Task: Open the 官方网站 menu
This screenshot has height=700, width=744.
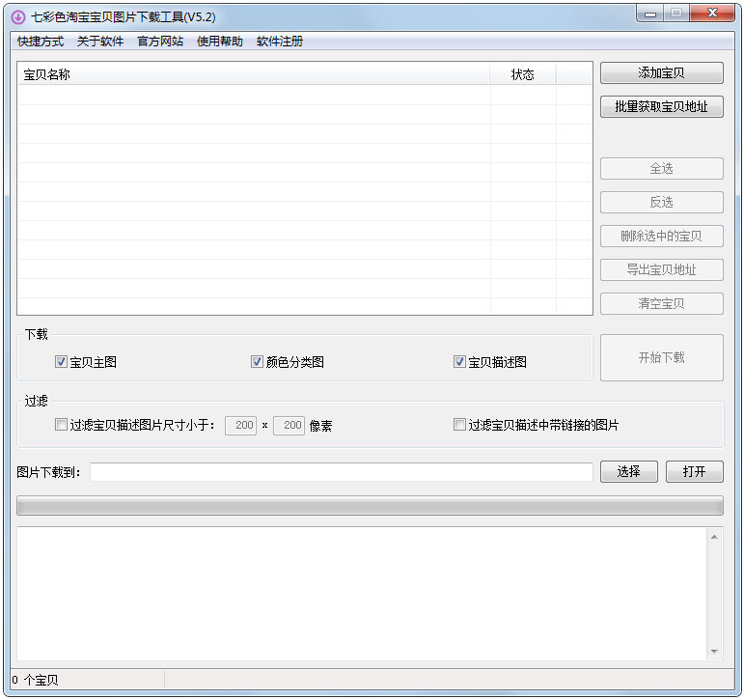Action: 160,42
